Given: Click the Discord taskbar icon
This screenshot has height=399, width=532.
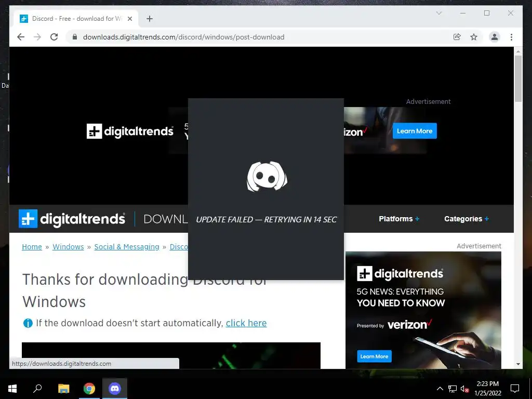Looking at the screenshot, I should (x=115, y=389).
